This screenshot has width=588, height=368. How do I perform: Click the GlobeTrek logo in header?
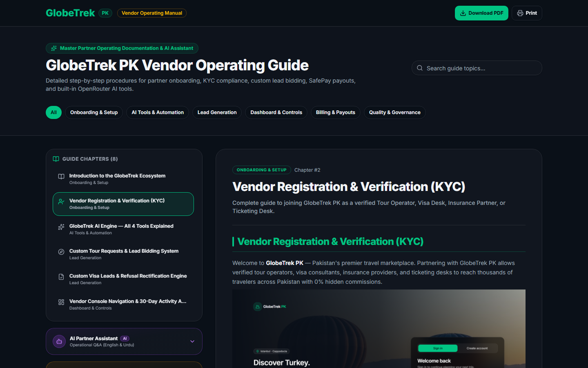pos(70,13)
